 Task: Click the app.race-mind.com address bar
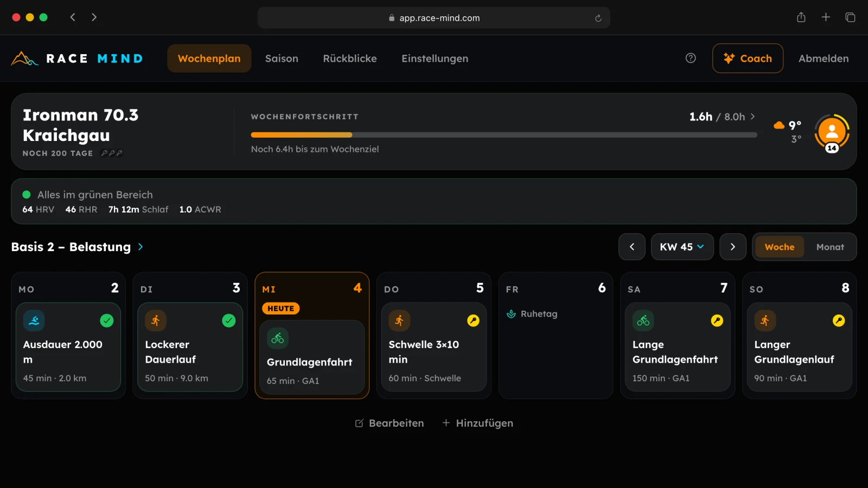[x=434, y=18]
